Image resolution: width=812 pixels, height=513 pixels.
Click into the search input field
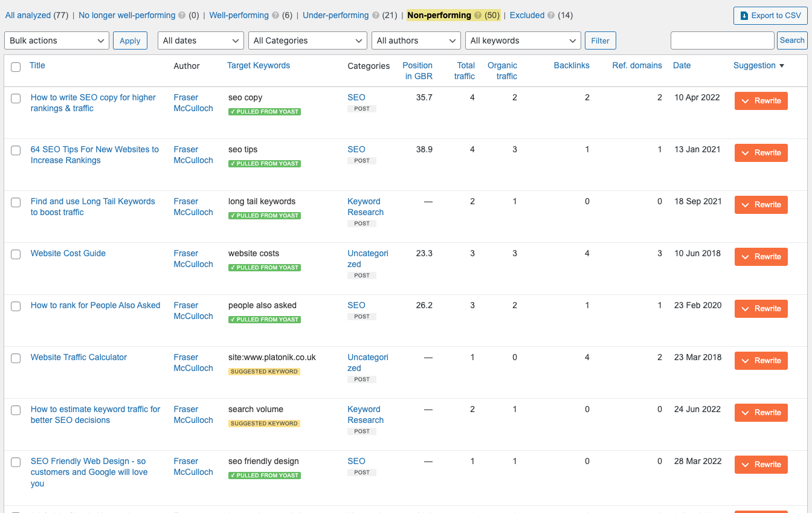coord(722,40)
